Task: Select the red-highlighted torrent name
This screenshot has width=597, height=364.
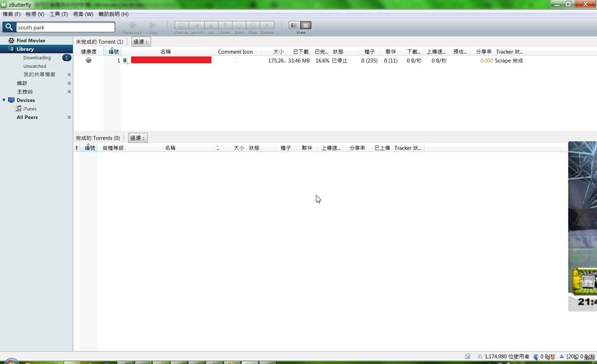Action: click(x=171, y=60)
